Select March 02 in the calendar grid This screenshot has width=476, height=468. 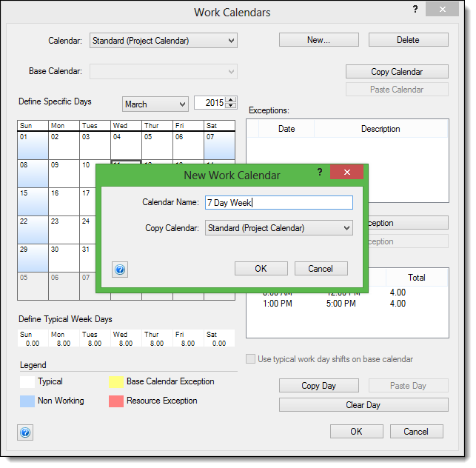64,145
